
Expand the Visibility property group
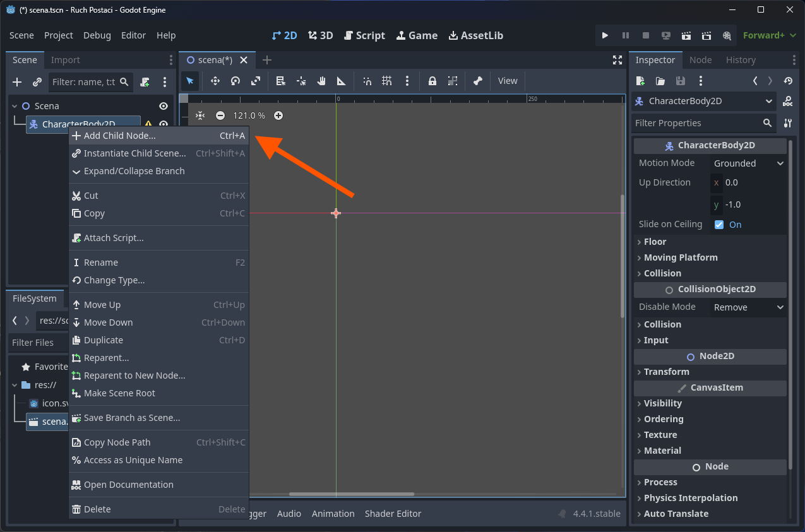click(711, 403)
